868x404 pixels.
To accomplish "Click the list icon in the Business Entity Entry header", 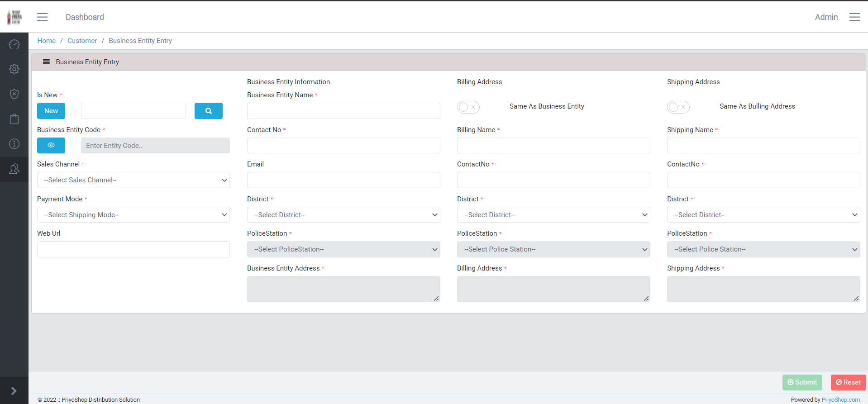I will tap(46, 62).
